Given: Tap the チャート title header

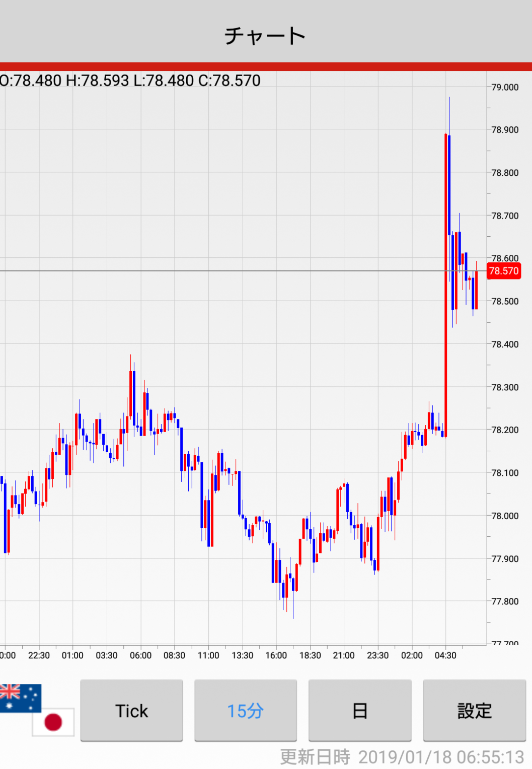Looking at the screenshot, I should (265, 35).
